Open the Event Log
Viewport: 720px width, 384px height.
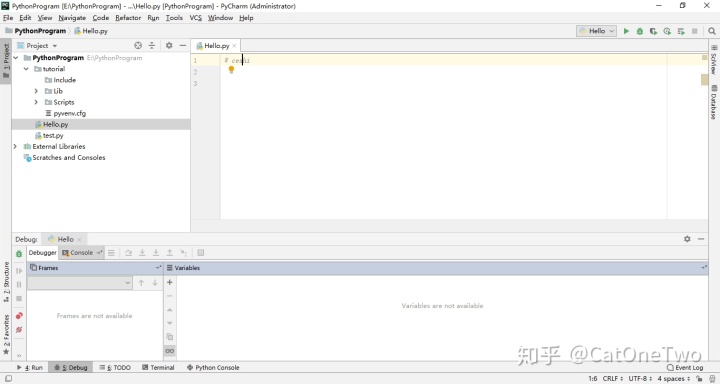tap(685, 367)
